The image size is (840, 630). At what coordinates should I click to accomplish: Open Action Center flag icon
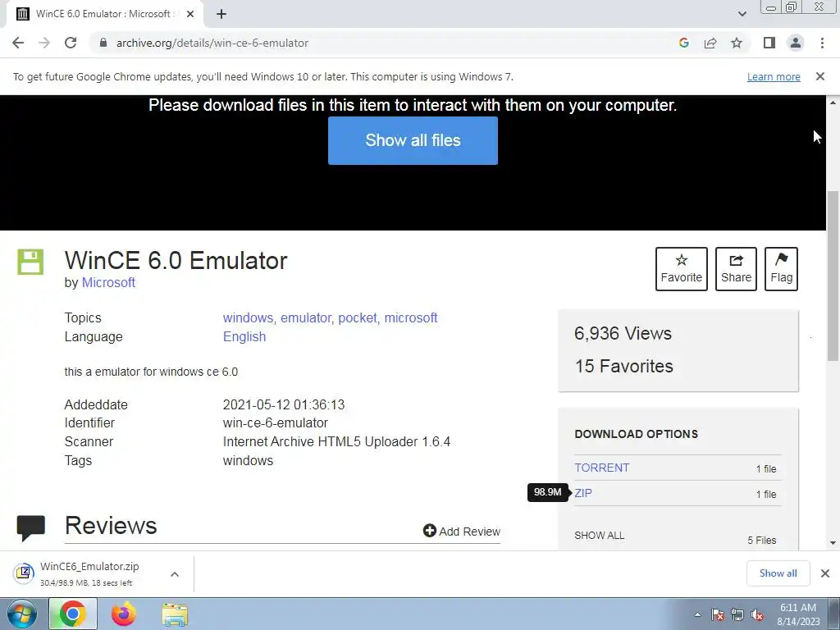[718, 615]
